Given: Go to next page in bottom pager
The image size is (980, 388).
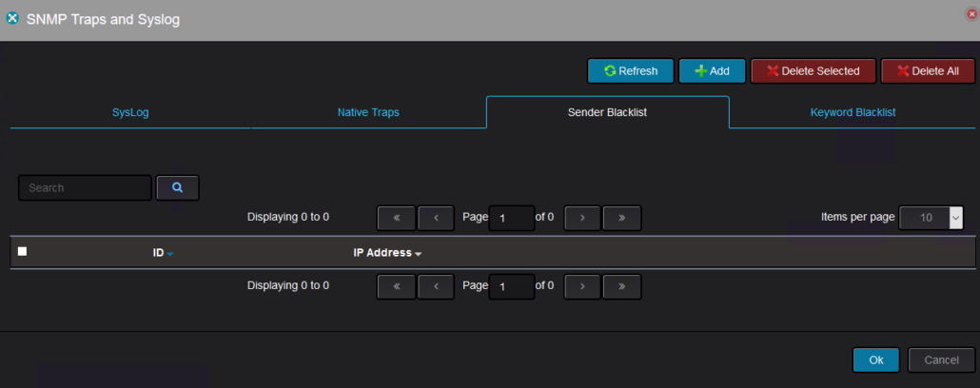Looking at the screenshot, I should [x=582, y=286].
